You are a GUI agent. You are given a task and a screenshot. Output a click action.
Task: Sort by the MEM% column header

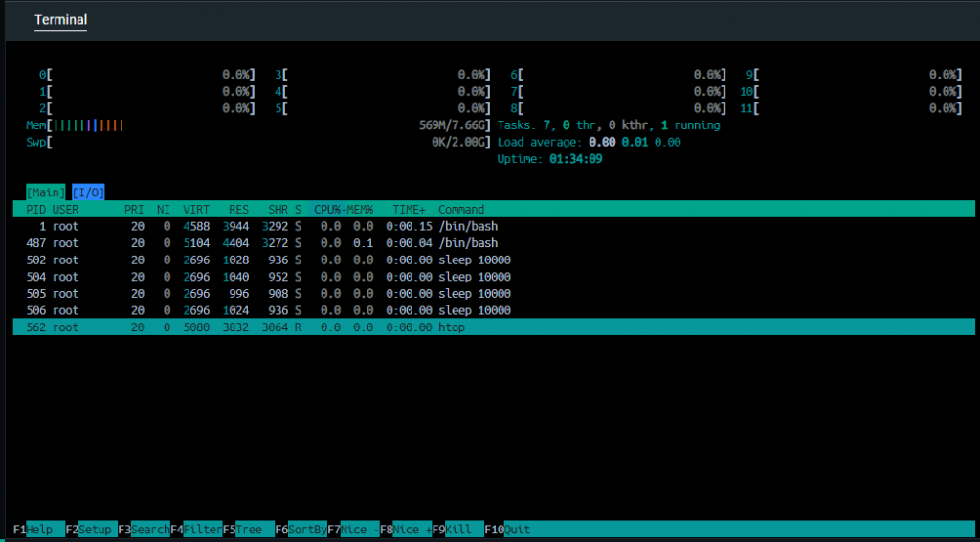(x=360, y=210)
